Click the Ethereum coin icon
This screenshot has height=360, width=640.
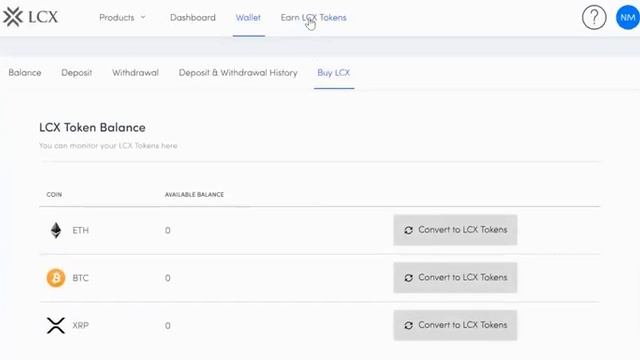click(56, 230)
